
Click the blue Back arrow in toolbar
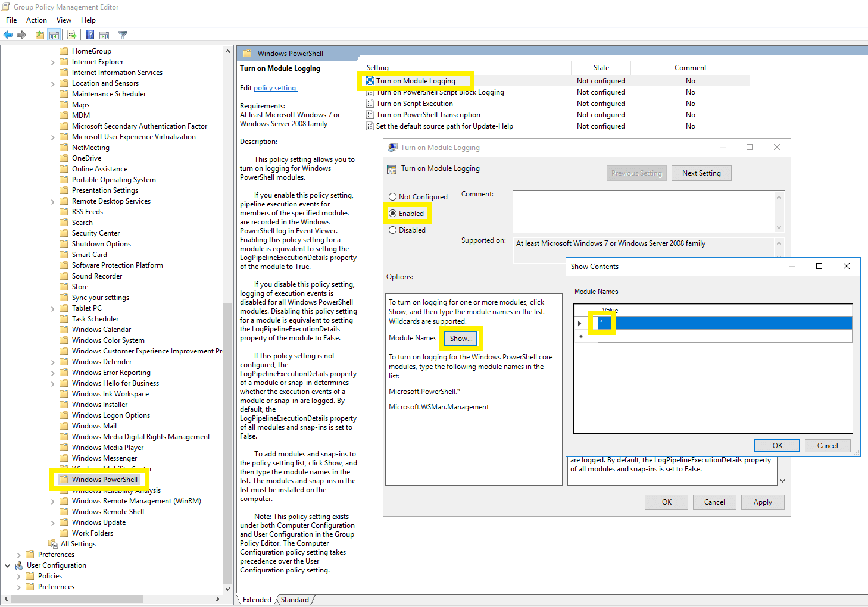pos(8,35)
